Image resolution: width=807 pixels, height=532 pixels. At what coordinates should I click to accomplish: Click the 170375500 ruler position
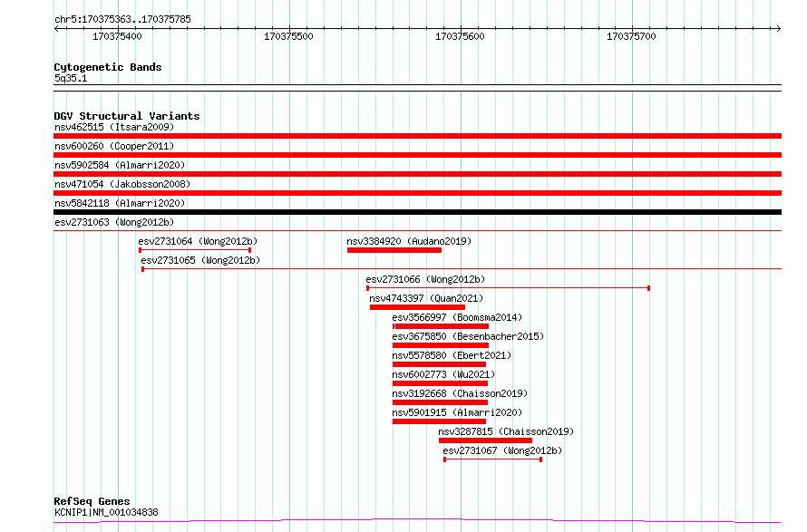(x=288, y=36)
